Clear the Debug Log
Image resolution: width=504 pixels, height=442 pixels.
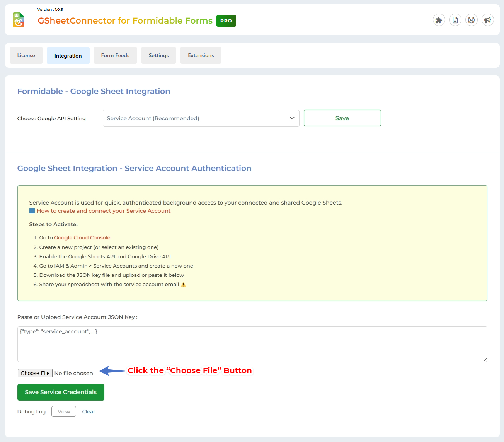pyautogui.click(x=89, y=411)
